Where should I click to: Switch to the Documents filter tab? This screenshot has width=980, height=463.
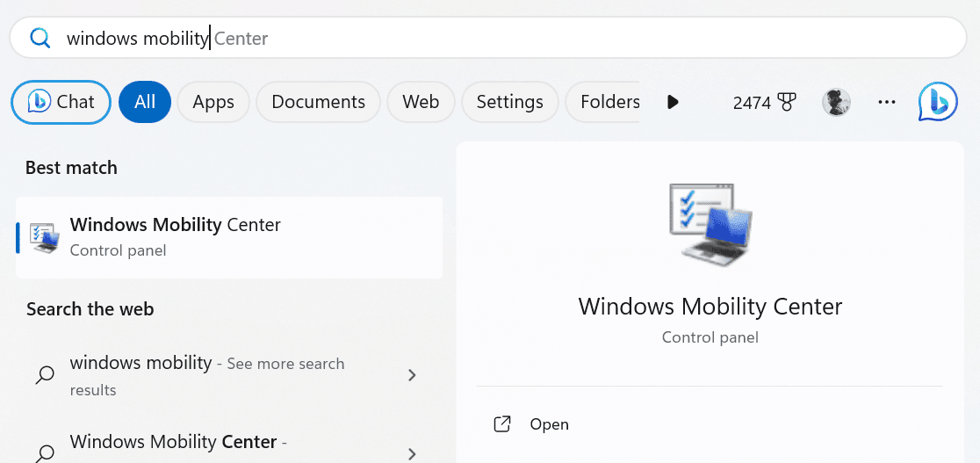[x=318, y=101]
